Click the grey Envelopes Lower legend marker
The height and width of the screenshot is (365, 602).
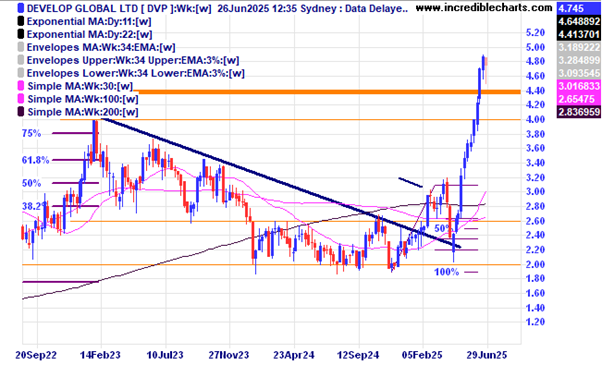pos(21,73)
